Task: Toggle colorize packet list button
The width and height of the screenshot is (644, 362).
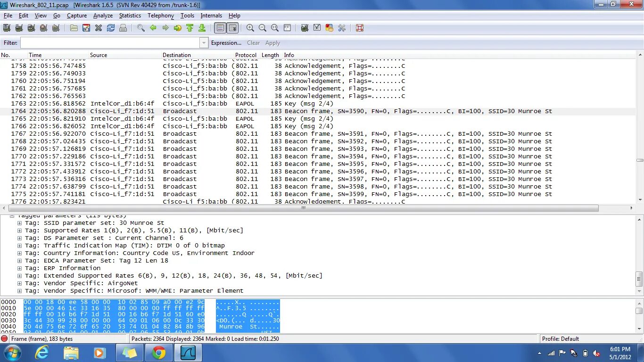Action: 220,28
